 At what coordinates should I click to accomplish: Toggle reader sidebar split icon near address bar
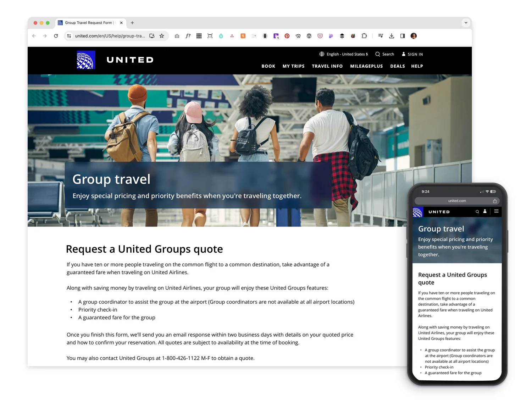152,36
